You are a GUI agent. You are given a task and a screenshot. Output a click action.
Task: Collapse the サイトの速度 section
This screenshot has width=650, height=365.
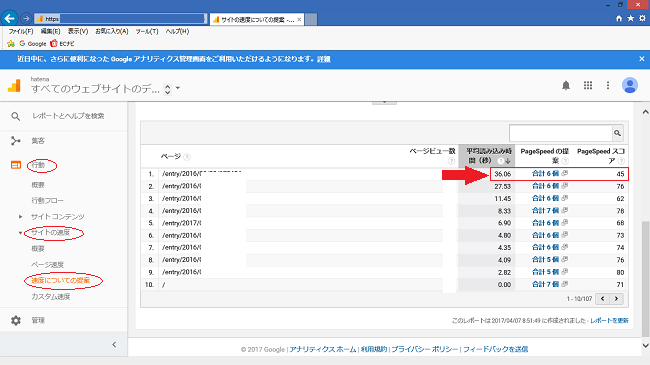pos(20,233)
